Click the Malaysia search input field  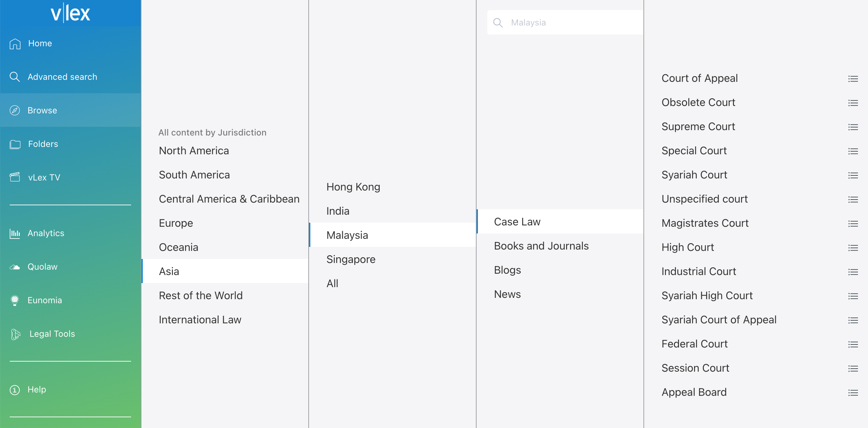click(x=565, y=22)
